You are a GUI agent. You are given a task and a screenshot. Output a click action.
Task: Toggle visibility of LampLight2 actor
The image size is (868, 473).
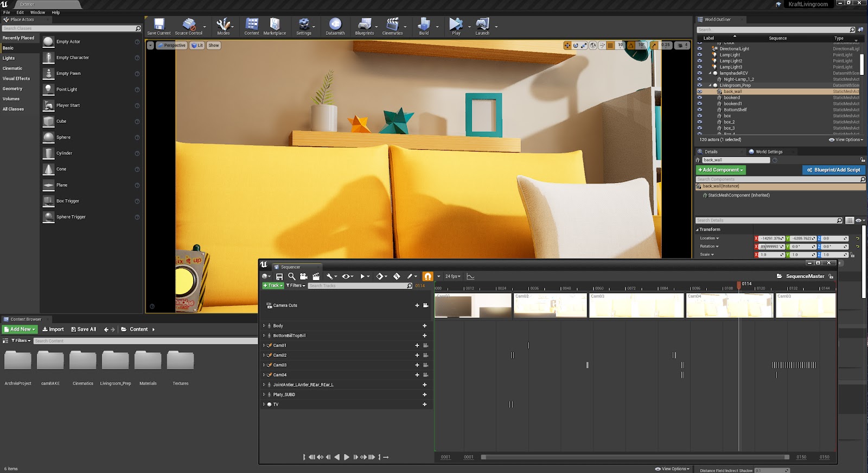point(699,61)
